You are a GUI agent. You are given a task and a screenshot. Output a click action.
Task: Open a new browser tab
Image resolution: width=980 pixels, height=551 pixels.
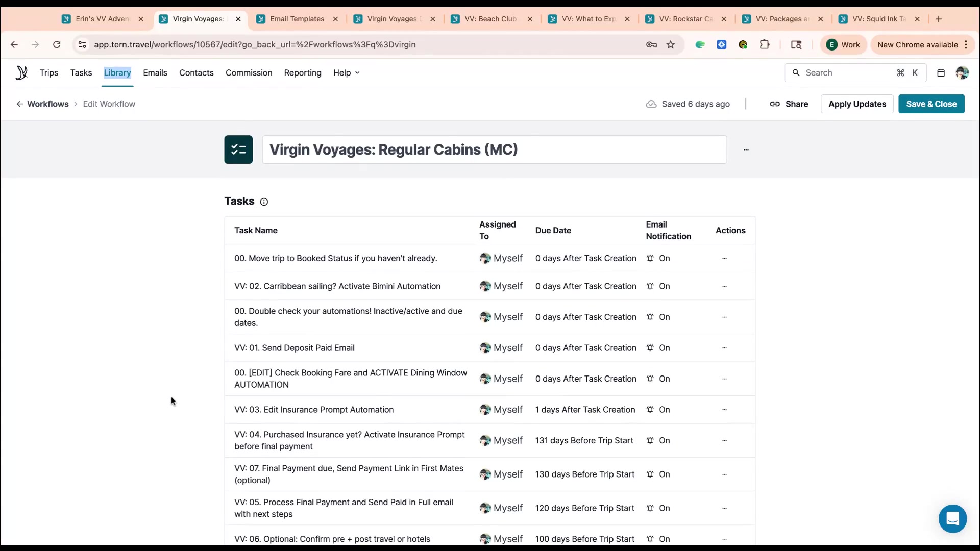point(939,19)
